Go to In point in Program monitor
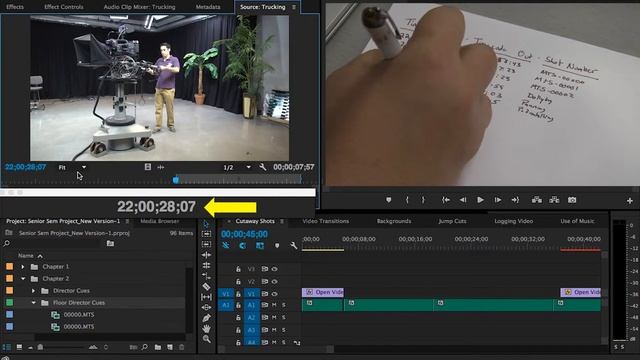Viewport: 640px width, 360px height. point(446,200)
